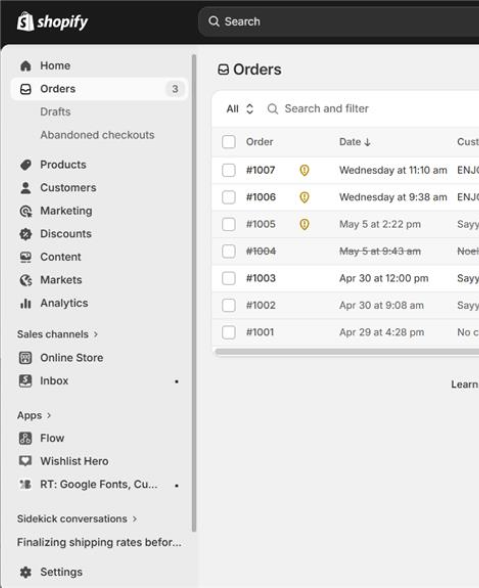Click the Wishlist Hero heart icon
Image resolution: width=479 pixels, height=588 pixels.
pos(26,461)
